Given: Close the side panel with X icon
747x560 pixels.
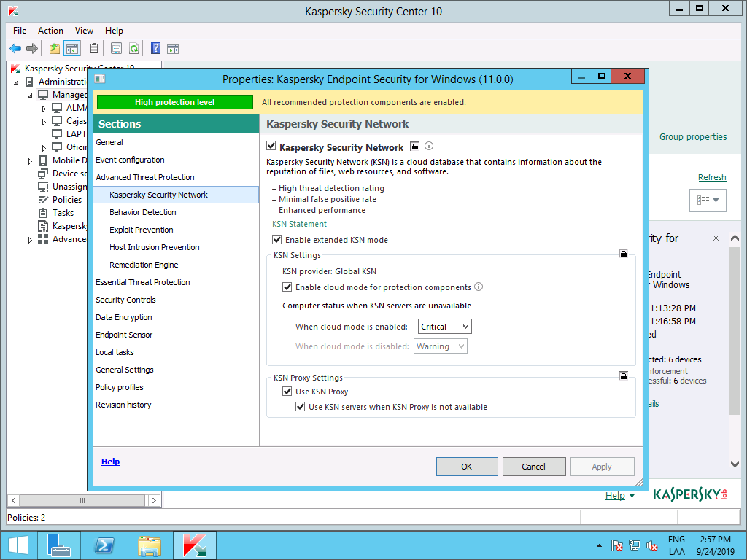Looking at the screenshot, I should (716, 238).
